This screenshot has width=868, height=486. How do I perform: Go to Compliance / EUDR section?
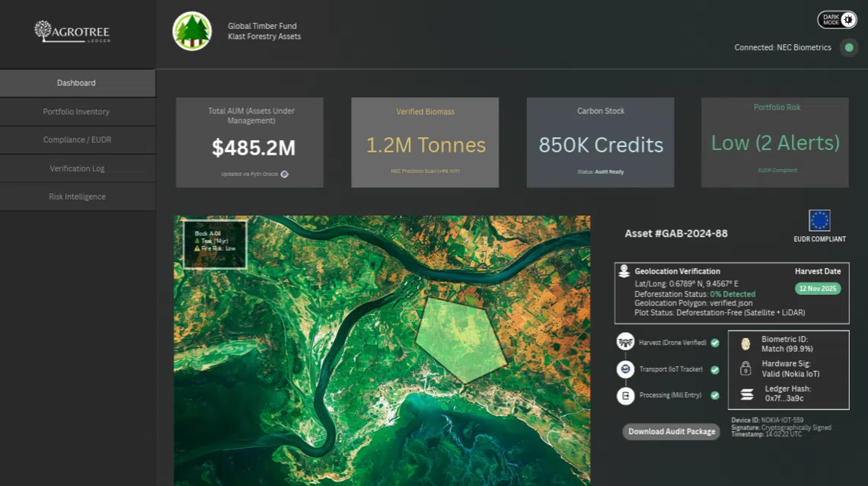coord(76,140)
